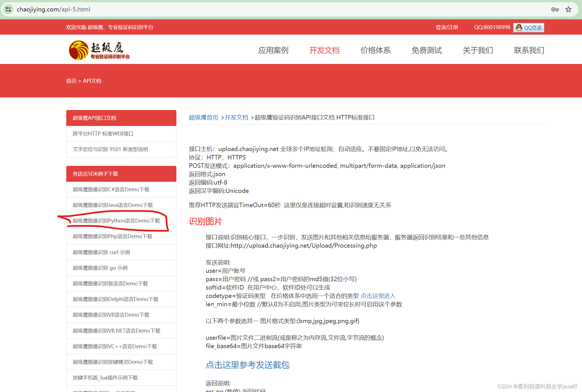Click 超级鹰首页 in the content breadcrumb

coord(204,118)
